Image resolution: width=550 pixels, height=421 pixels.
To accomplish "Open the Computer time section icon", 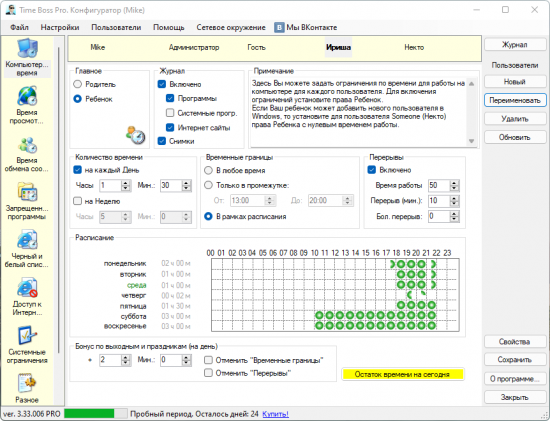I will point(27,48).
